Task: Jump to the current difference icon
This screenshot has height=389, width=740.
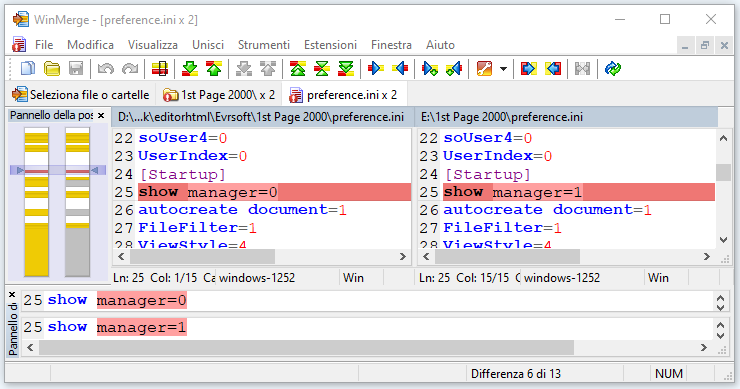Action: pos(322,69)
